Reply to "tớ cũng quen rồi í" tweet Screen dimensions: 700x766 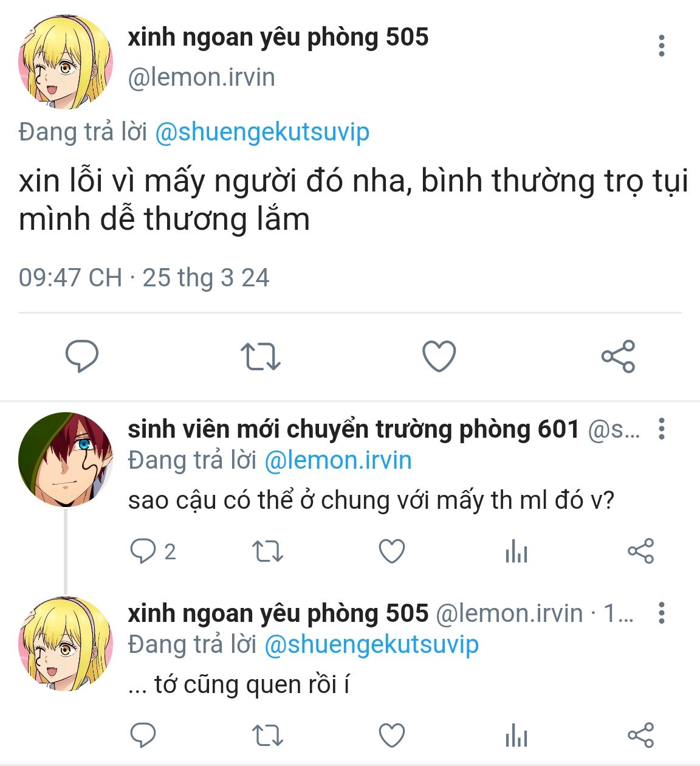[x=143, y=736]
